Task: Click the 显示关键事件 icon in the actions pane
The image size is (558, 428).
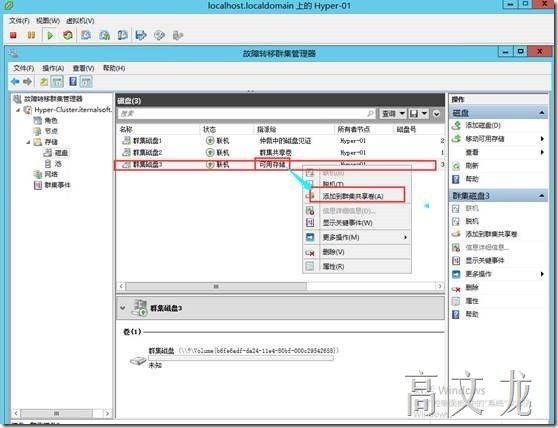Action: pyautogui.click(x=456, y=260)
